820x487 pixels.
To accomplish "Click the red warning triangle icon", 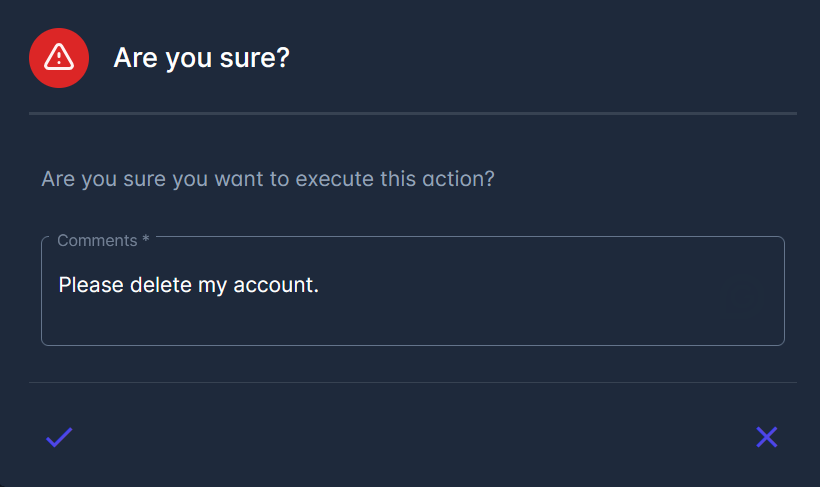I will click(59, 57).
